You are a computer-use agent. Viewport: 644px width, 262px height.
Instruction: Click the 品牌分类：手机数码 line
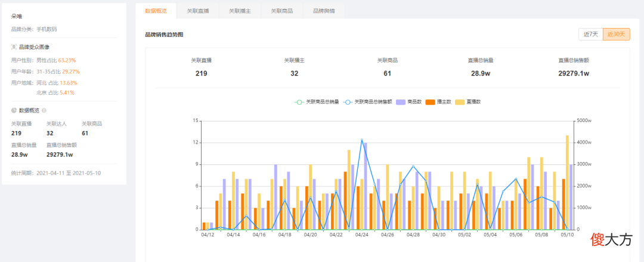coord(34,30)
